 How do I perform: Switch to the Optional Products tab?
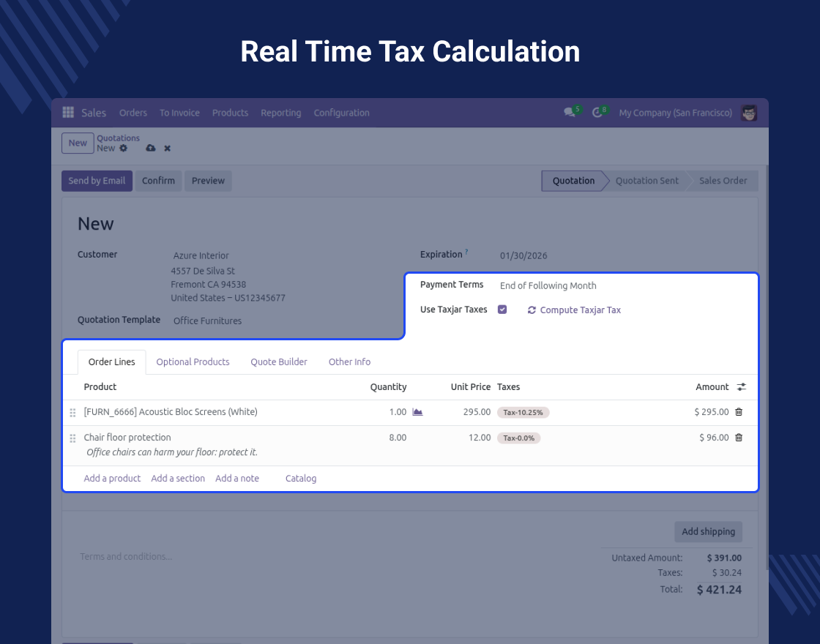tap(193, 362)
